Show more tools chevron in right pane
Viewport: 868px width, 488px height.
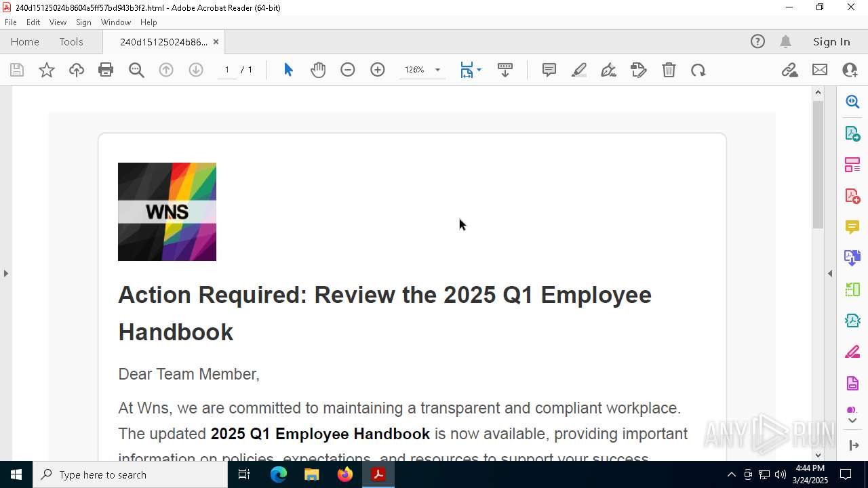coord(852,421)
